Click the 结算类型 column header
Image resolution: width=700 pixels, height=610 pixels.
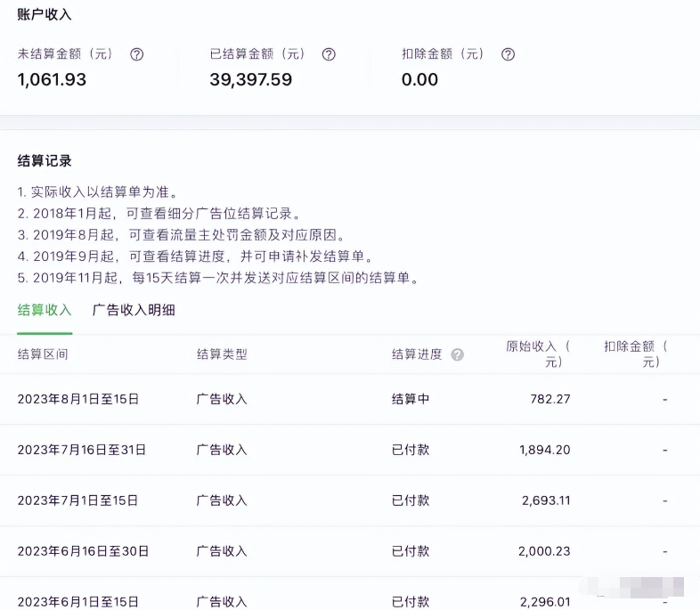click(x=222, y=354)
